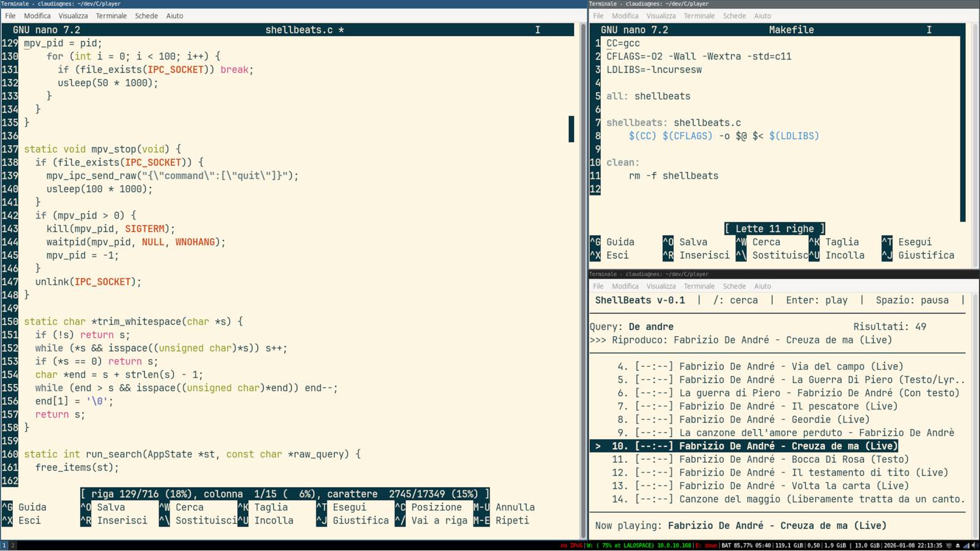This screenshot has width=980, height=551.
Task: Click '^G Guida' shortcut in Makefile nano
Action: point(612,242)
